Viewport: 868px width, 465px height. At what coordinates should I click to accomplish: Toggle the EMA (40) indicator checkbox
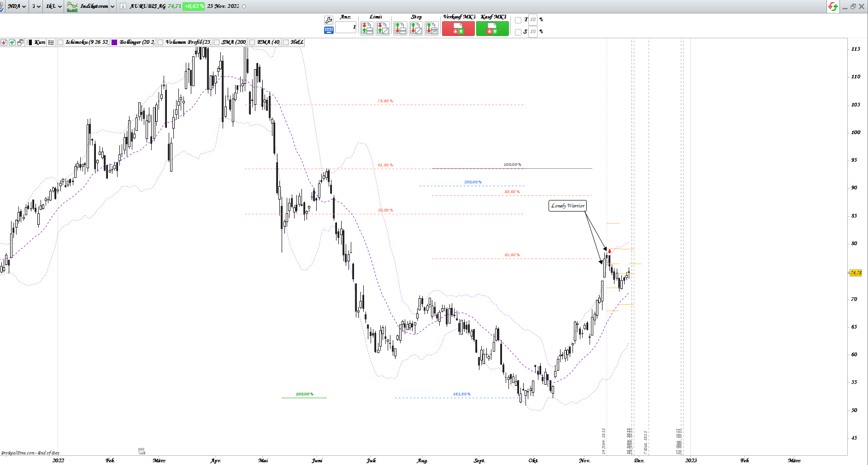pyautogui.click(x=252, y=42)
